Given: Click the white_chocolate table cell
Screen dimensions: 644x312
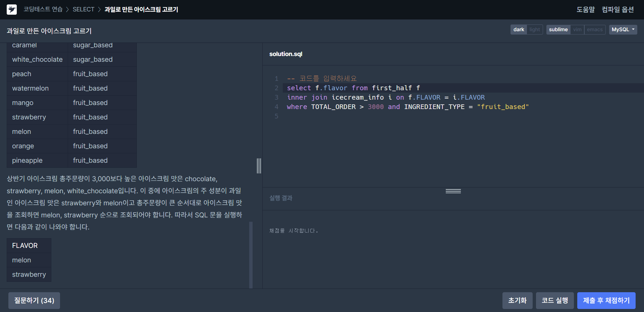Looking at the screenshot, I should coord(37,59).
